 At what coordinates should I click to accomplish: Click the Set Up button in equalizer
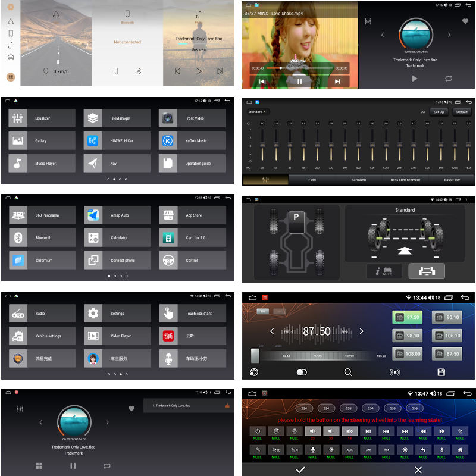(439, 112)
